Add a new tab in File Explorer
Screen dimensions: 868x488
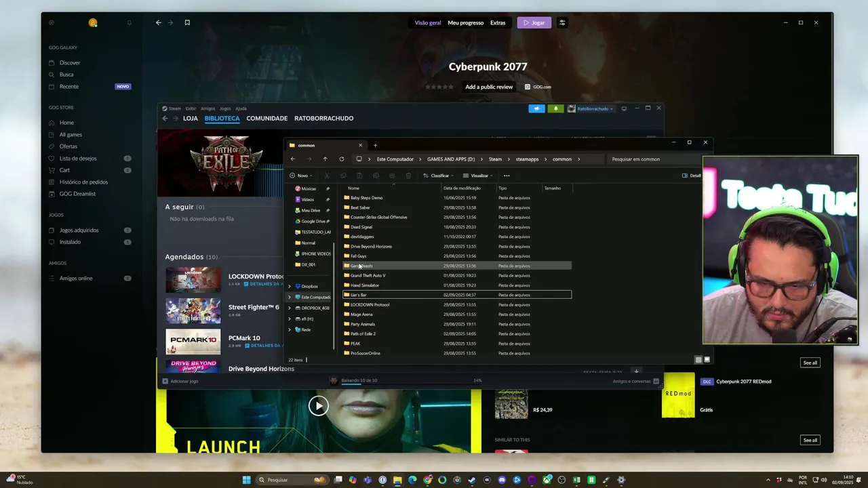(375, 145)
